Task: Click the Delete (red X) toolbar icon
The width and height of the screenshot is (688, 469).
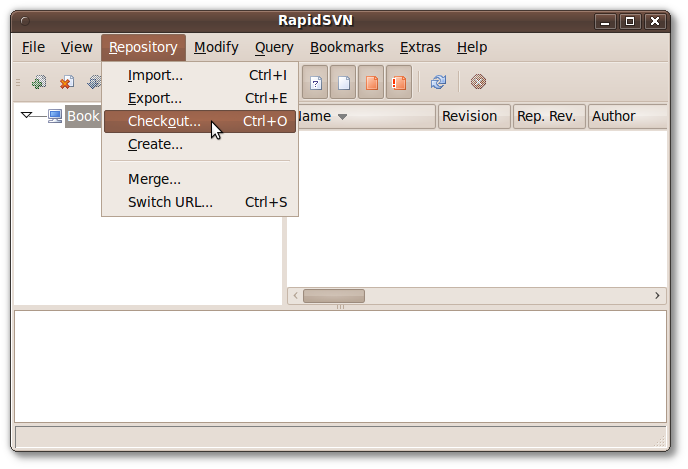Action: pos(67,82)
